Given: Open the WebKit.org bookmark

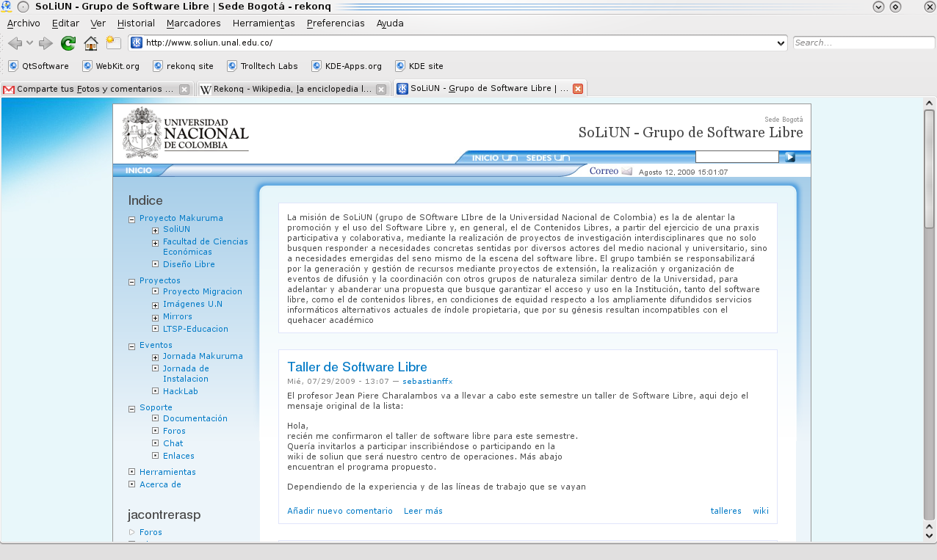Looking at the screenshot, I should (111, 66).
